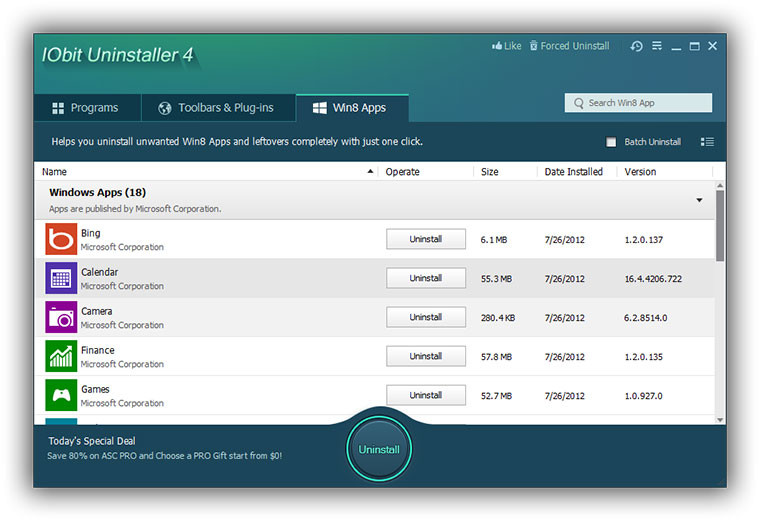The width and height of the screenshot is (760, 521).
Task: Change list view with the list-style icon
Action: (707, 142)
